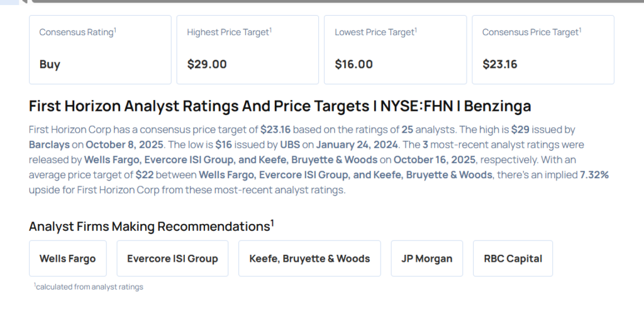Click the 'calculated from analyst ratings' footnote

89,287
